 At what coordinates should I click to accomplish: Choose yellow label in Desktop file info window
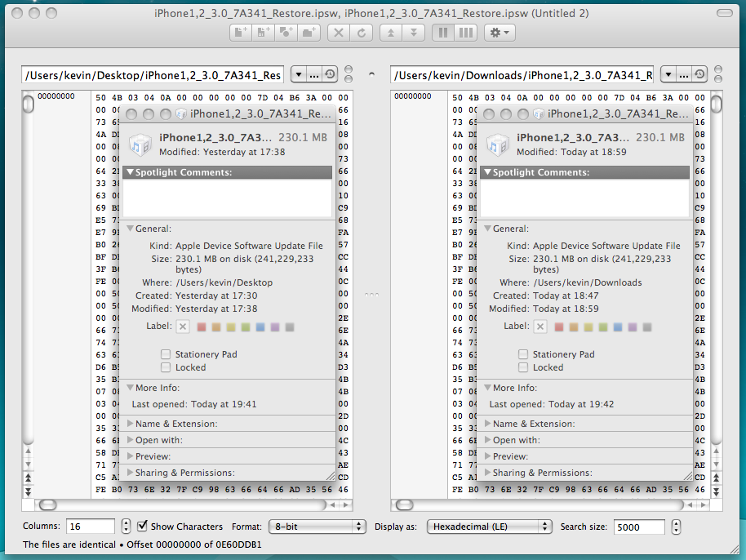click(x=231, y=327)
